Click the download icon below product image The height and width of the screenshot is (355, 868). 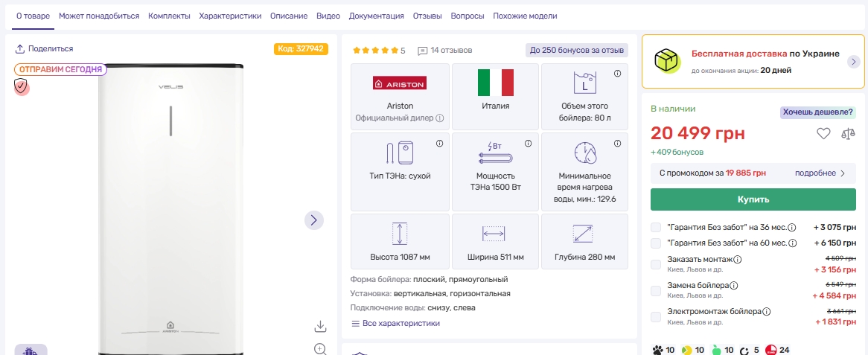320,326
